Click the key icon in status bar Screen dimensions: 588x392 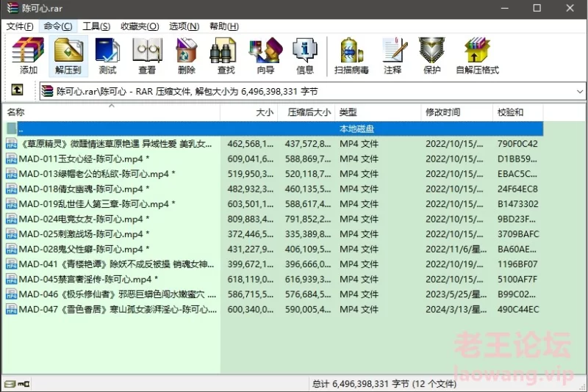[x=24, y=384]
